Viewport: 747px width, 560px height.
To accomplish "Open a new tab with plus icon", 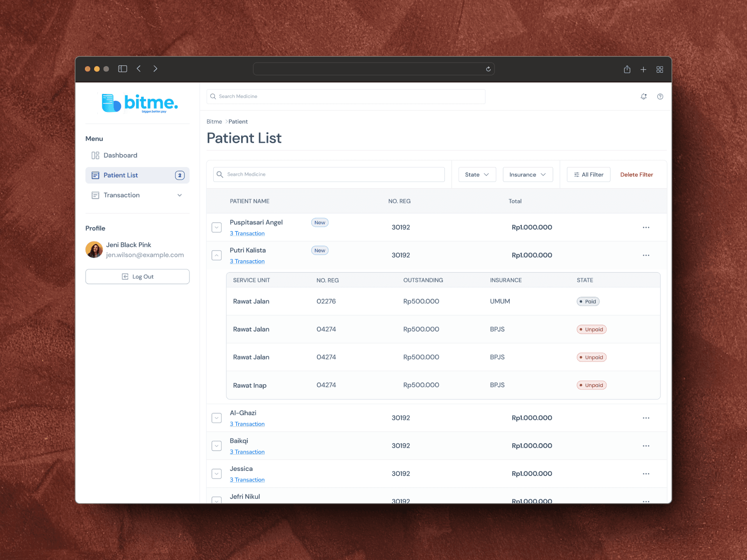I will [x=643, y=69].
